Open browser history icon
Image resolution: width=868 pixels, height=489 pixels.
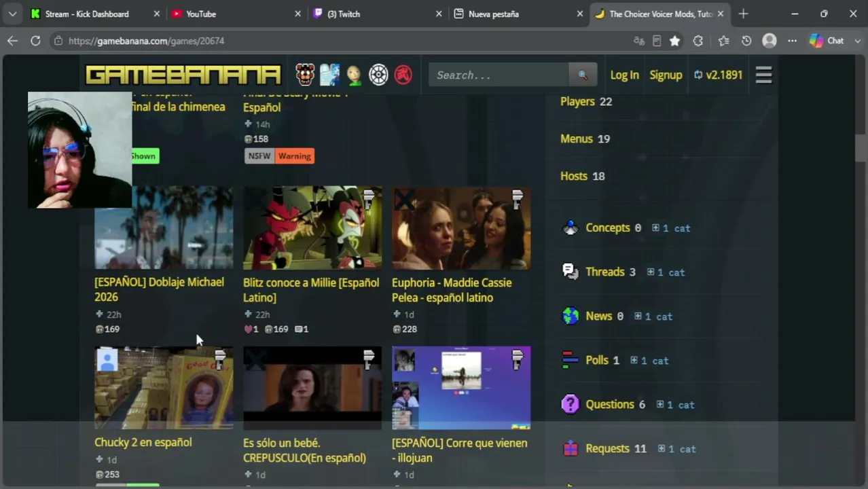746,41
